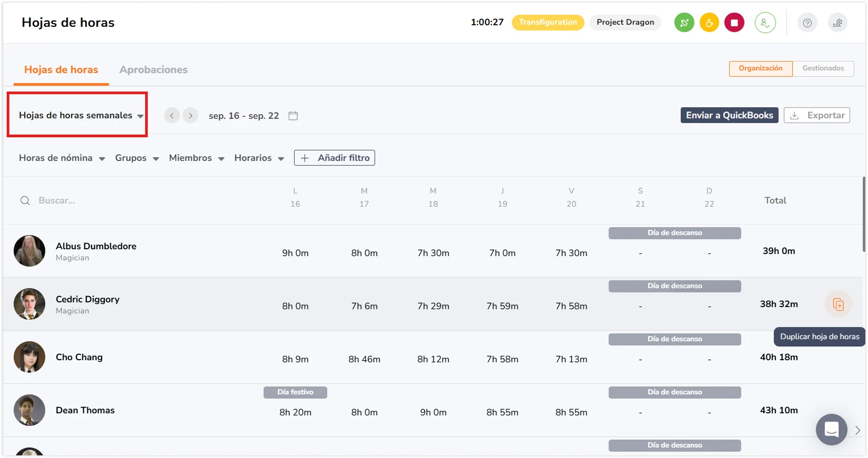Switch to Aprobaciones tab

click(154, 70)
